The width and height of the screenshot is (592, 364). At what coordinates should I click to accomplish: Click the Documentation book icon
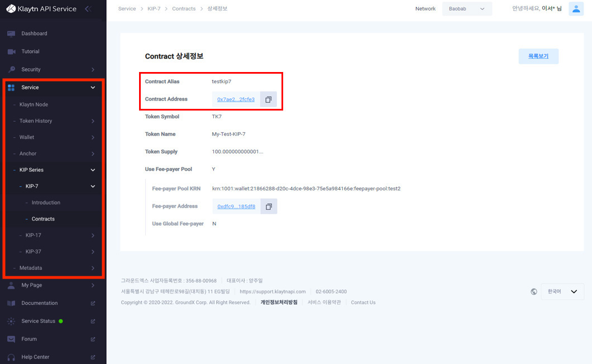click(11, 303)
